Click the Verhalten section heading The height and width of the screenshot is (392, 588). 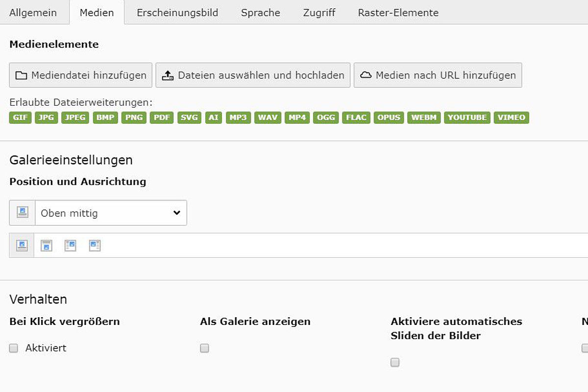[x=38, y=299]
